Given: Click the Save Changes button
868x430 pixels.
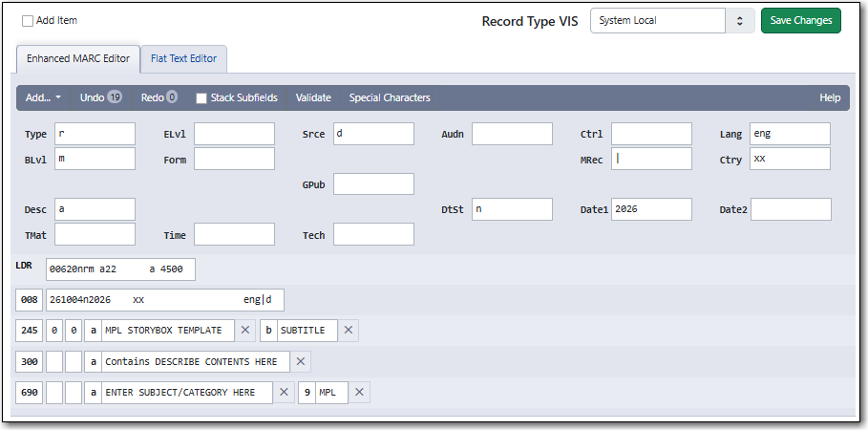Looking at the screenshot, I should coord(801,20).
